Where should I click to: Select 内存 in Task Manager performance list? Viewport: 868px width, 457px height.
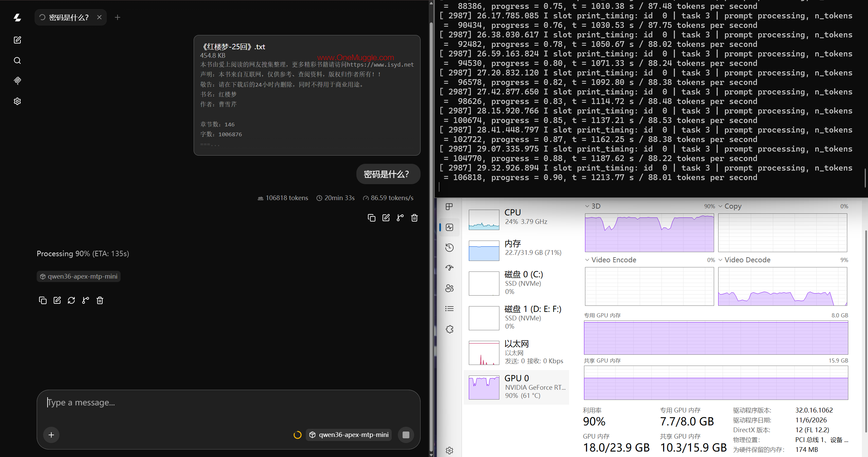[x=516, y=250]
